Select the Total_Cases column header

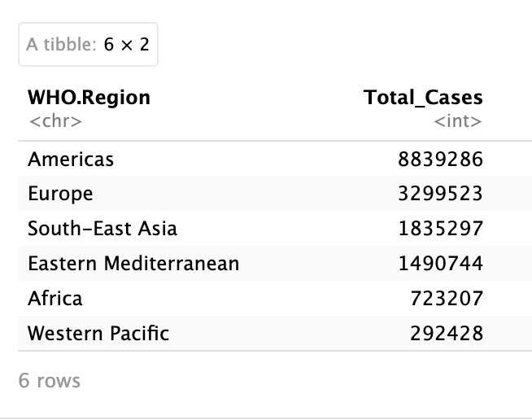pos(423,98)
